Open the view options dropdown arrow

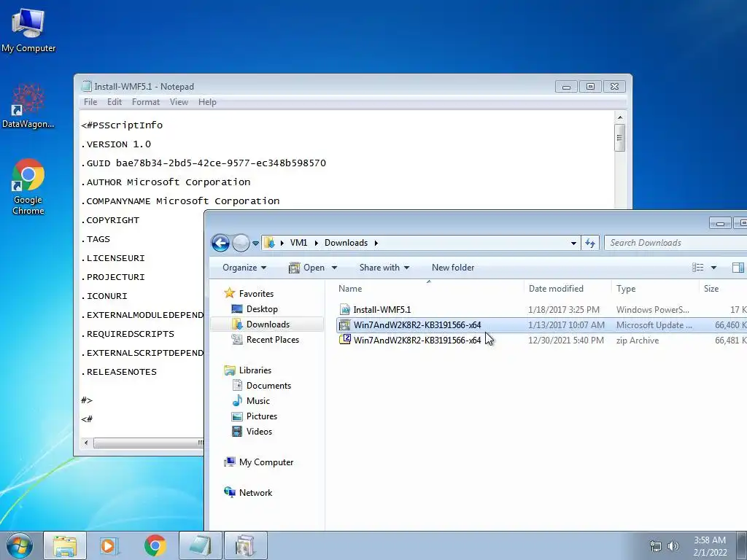click(x=713, y=268)
